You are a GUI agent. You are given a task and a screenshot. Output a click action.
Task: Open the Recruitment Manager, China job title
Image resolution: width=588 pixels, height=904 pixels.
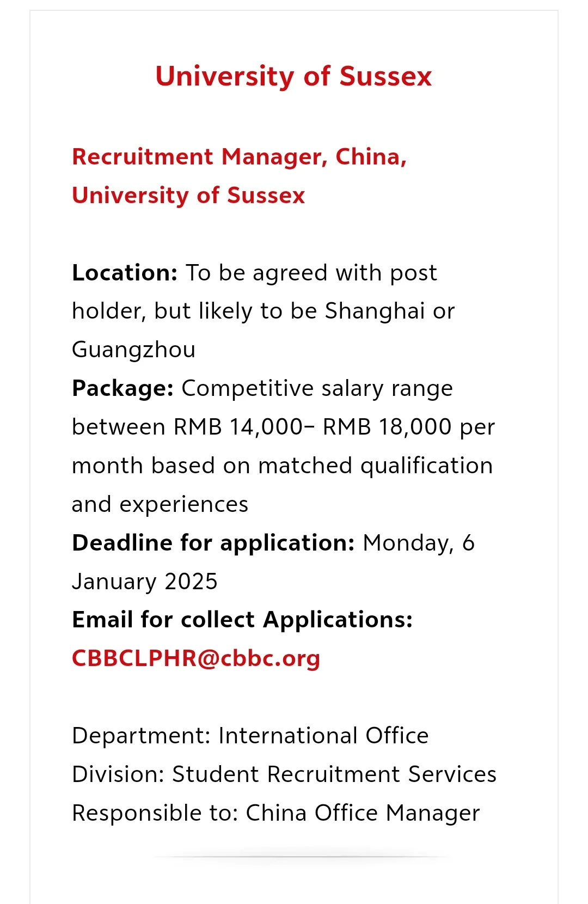(240, 157)
